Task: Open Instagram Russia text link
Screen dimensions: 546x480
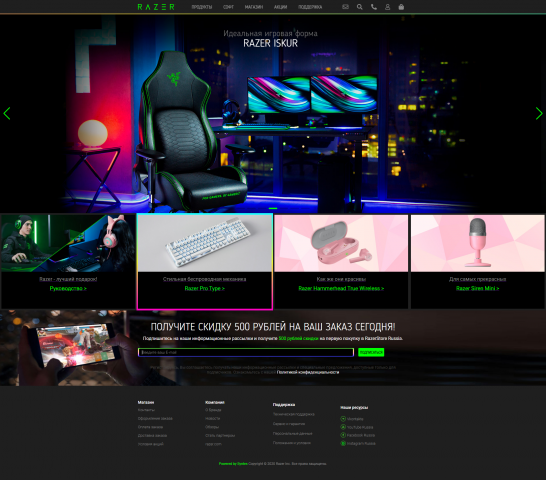Action: [x=361, y=443]
